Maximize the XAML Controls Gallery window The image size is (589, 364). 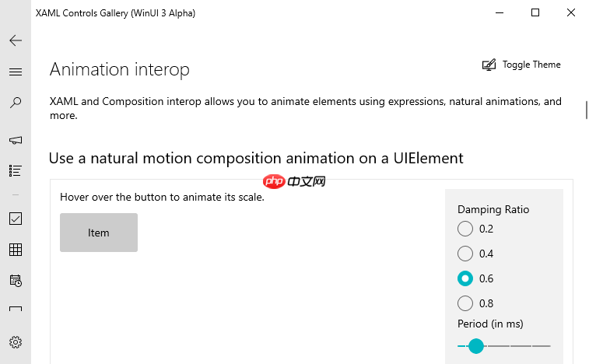[x=535, y=12]
